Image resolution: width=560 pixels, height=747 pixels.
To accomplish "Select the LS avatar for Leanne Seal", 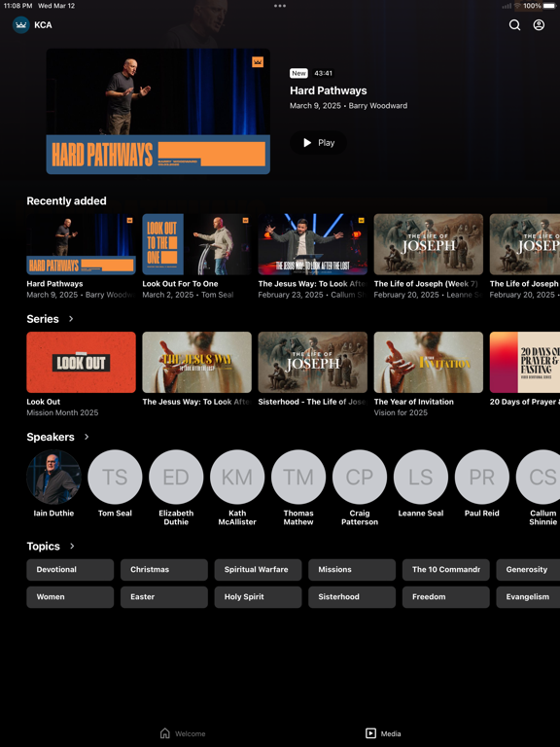I will coord(420,477).
